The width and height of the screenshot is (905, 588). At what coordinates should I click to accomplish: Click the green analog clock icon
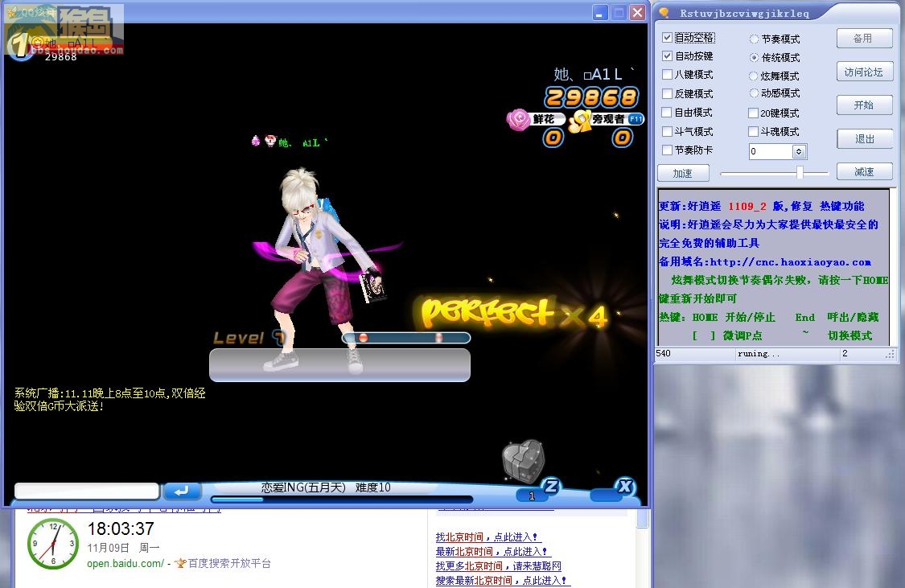[53, 544]
